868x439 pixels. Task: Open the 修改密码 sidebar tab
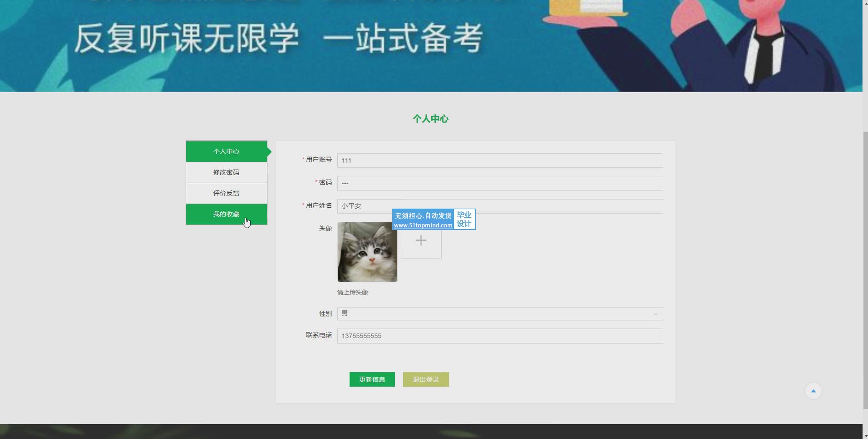226,172
